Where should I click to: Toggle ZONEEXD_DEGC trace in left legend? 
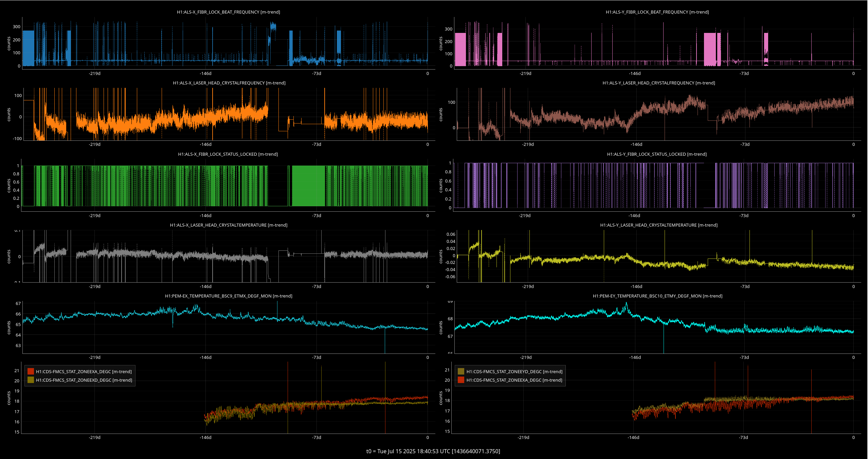tap(80, 380)
